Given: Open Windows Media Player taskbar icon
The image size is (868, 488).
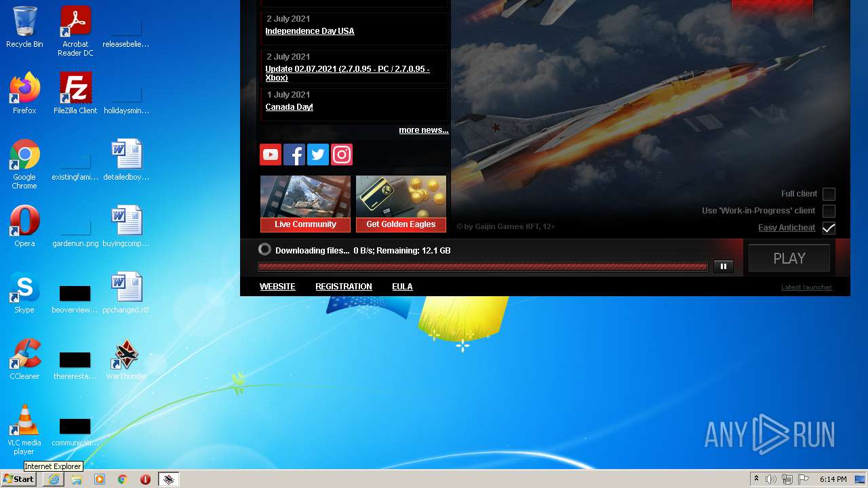Looking at the screenshot, I should click(x=100, y=479).
